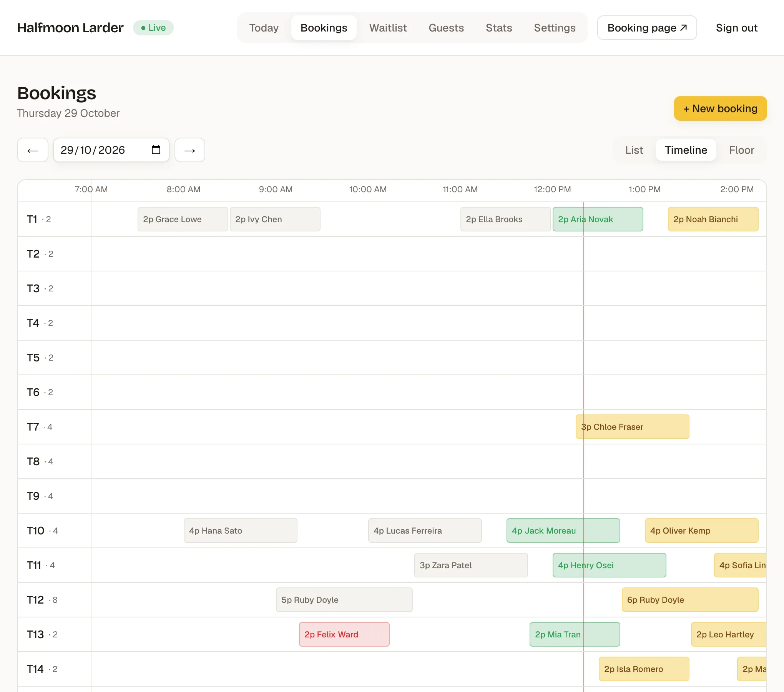
Task: Create a new booking
Action: 721,108
